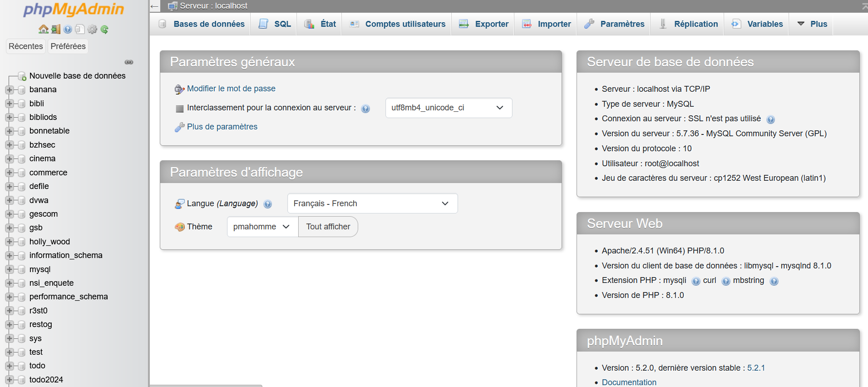Expand the commerce database node

(10, 173)
